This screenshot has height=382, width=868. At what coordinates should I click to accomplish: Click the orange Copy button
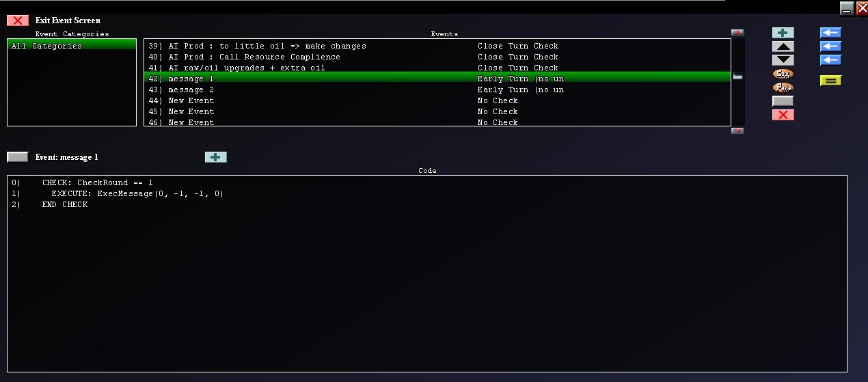[783, 74]
